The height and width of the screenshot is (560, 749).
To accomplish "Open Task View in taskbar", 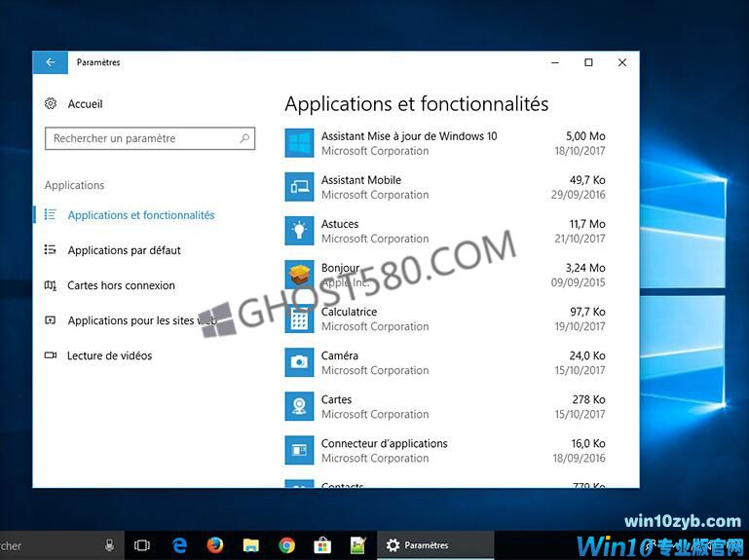I will point(142,545).
